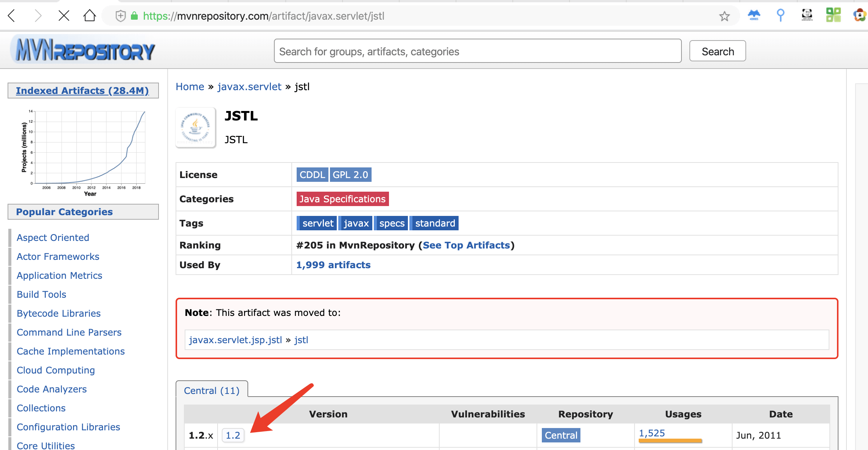The height and width of the screenshot is (450, 868).
Task: Select the specs tag
Action: (x=391, y=223)
